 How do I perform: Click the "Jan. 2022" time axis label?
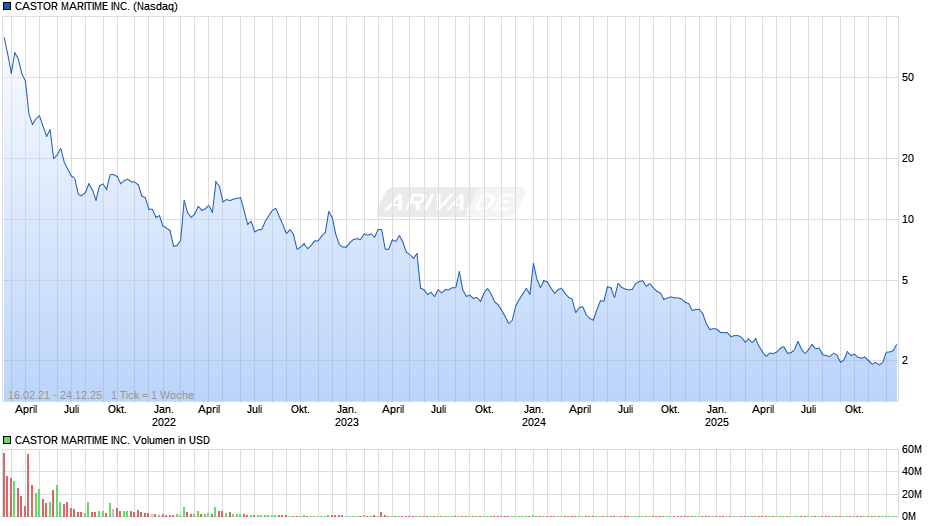164,416
